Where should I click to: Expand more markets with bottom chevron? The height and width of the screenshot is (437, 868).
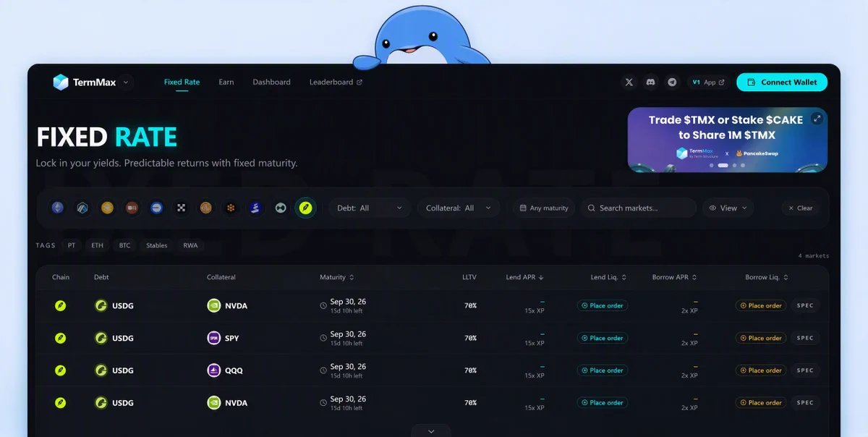point(431,431)
